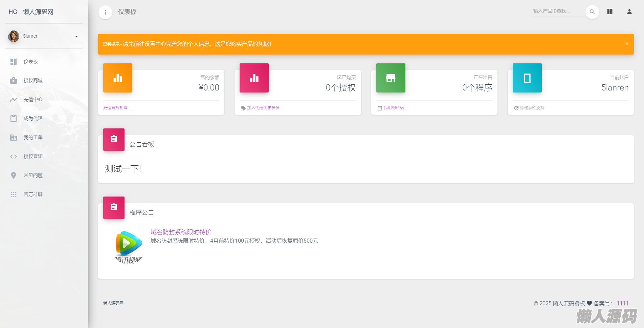Click the 官方群聊 grid dots icon
Screen dimensions: 644x328
[x=14, y=194]
